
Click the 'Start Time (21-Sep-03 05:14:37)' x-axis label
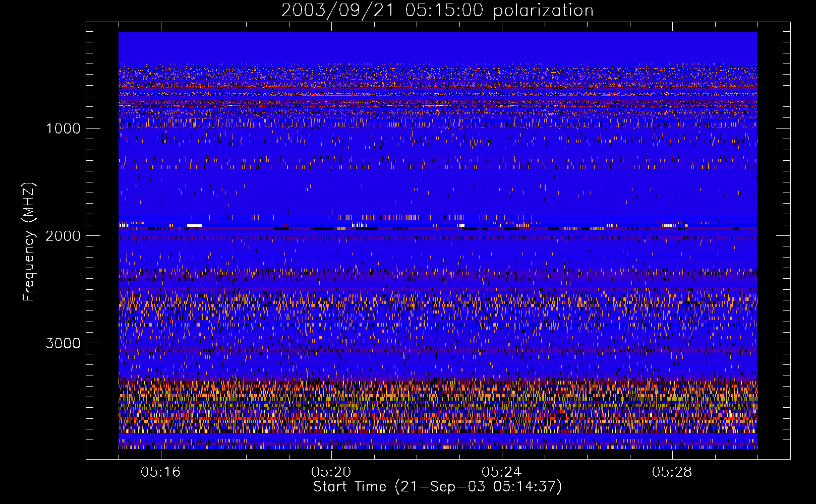(437, 487)
